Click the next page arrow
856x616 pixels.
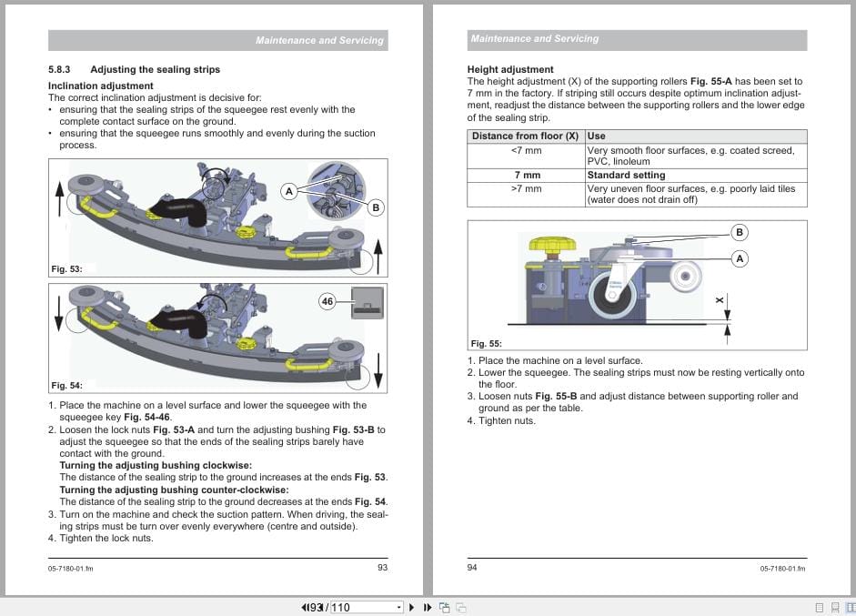pos(411,606)
